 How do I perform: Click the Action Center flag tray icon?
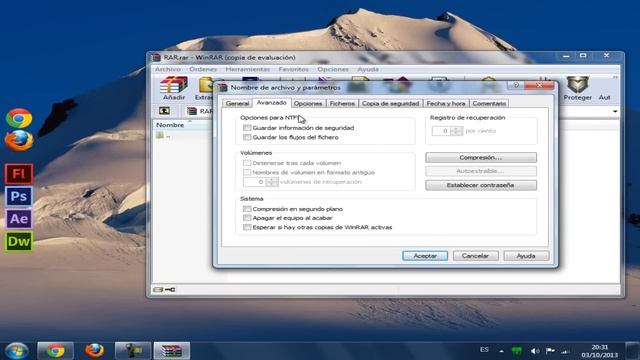pyautogui.click(x=550, y=351)
